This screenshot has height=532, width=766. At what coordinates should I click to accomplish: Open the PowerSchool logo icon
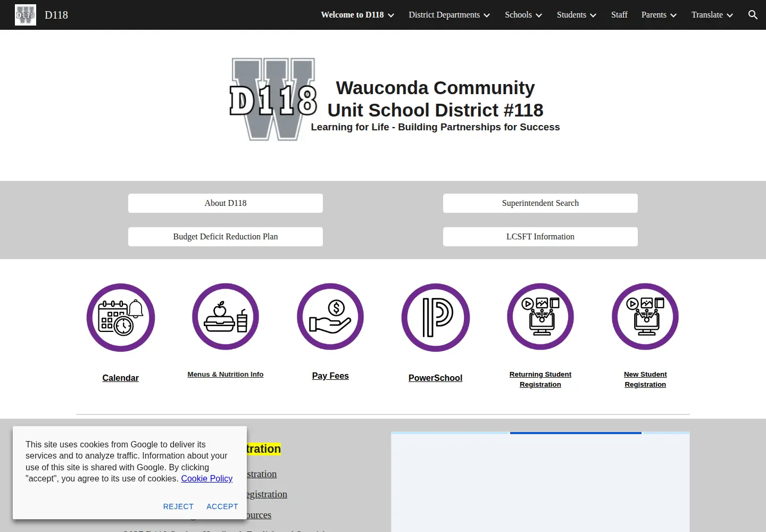436,318
